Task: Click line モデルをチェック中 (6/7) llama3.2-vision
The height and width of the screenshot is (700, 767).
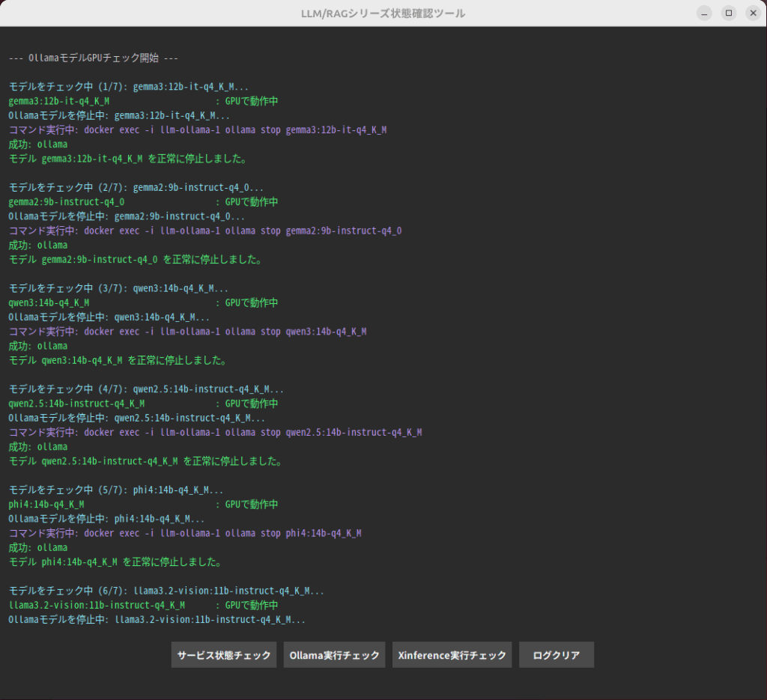Action: pos(166,590)
